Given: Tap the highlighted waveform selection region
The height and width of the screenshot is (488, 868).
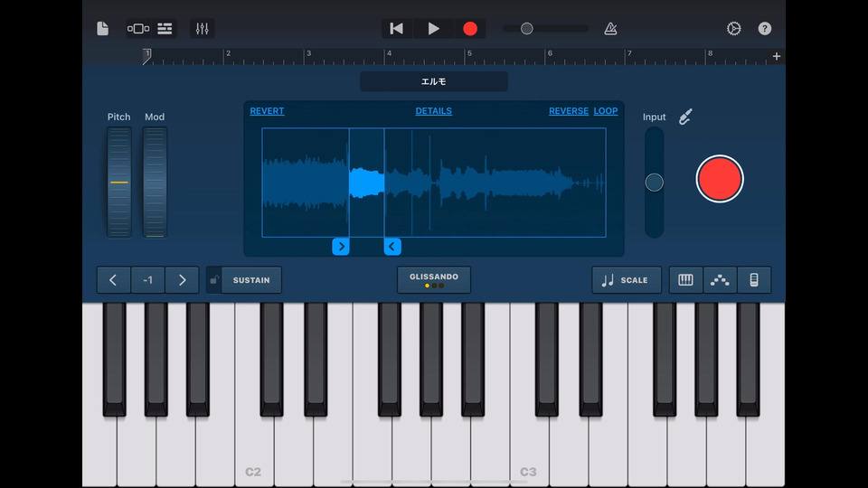Looking at the screenshot, I should 366,183.
